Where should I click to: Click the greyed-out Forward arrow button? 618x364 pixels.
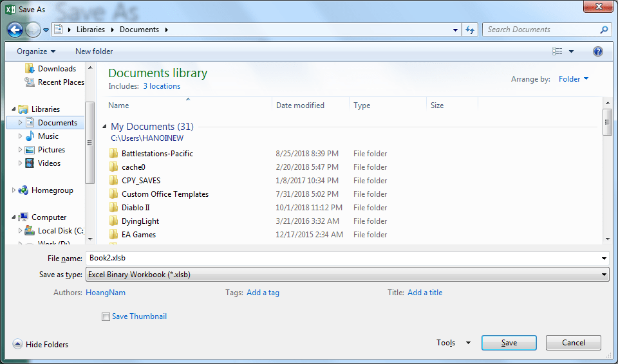coord(33,30)
